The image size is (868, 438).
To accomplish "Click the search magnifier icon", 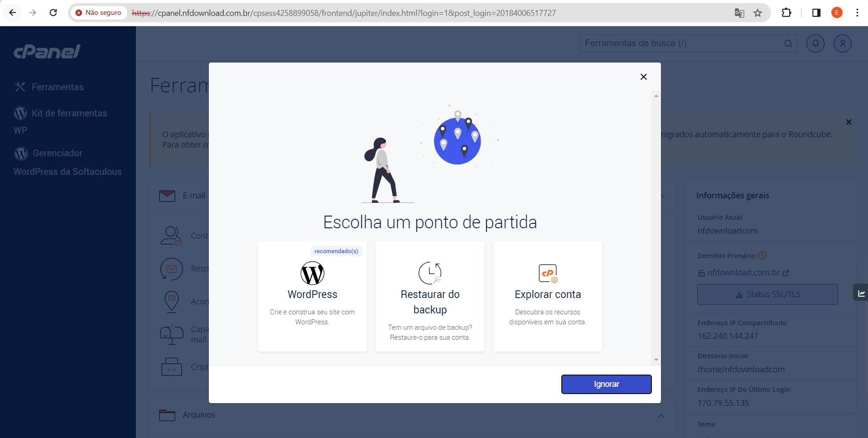I will [x=788, y=43].
